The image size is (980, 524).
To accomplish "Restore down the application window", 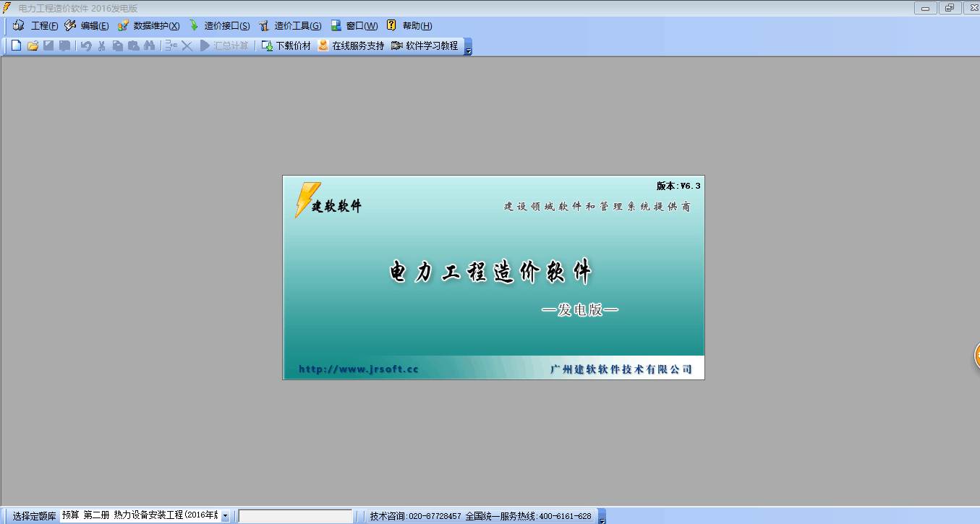I will [x=950, y=8].
